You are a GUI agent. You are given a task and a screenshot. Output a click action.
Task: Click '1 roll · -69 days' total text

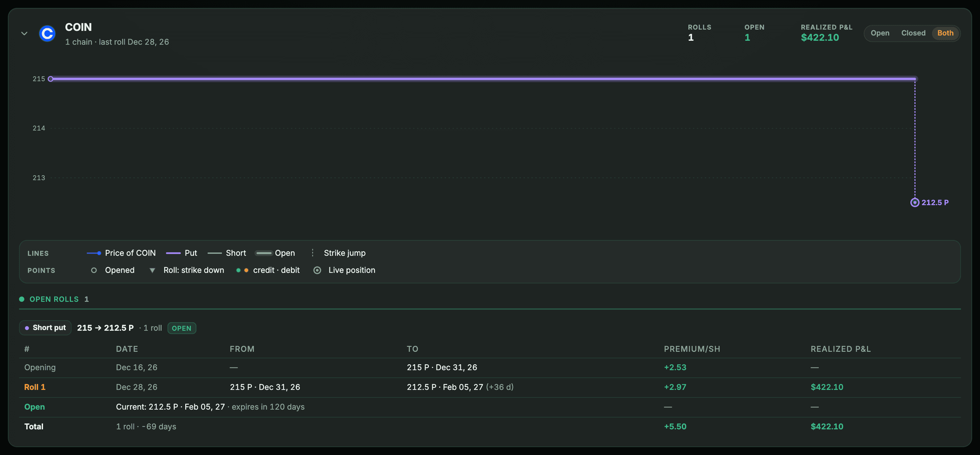click(x=146, y=427)
